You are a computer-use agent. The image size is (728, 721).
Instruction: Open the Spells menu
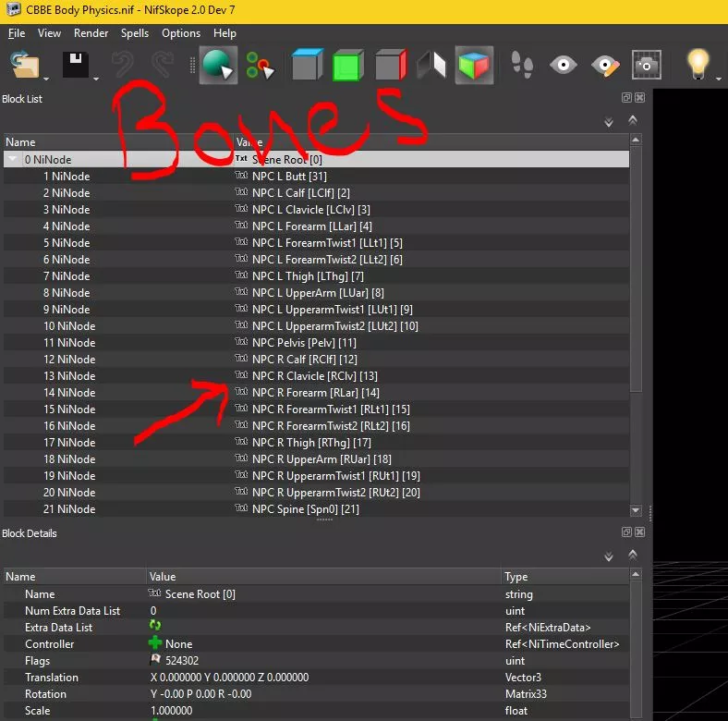pos(135,33)
